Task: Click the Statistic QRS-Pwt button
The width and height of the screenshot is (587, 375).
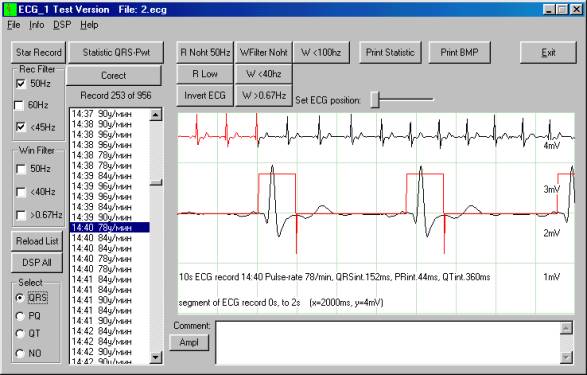Action: (x=116, y=52)
